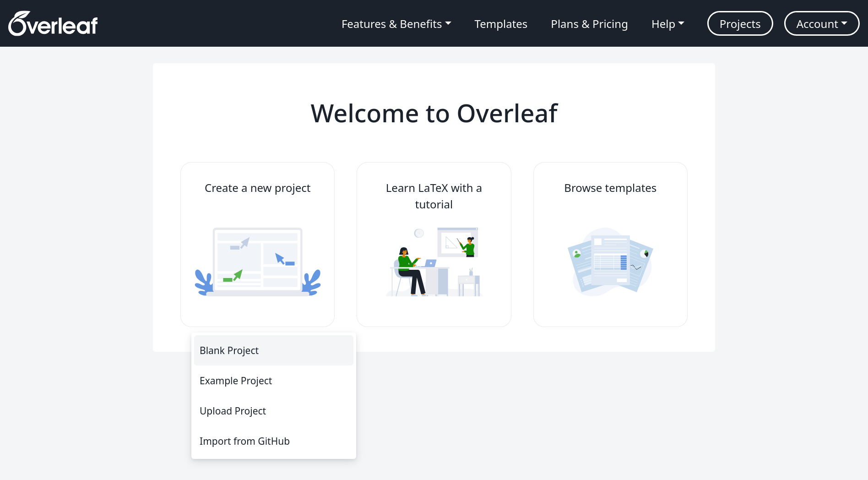Click the Overleaf logo
The width and height of the screenshot is (868, 480).
(x=53, y=23)
